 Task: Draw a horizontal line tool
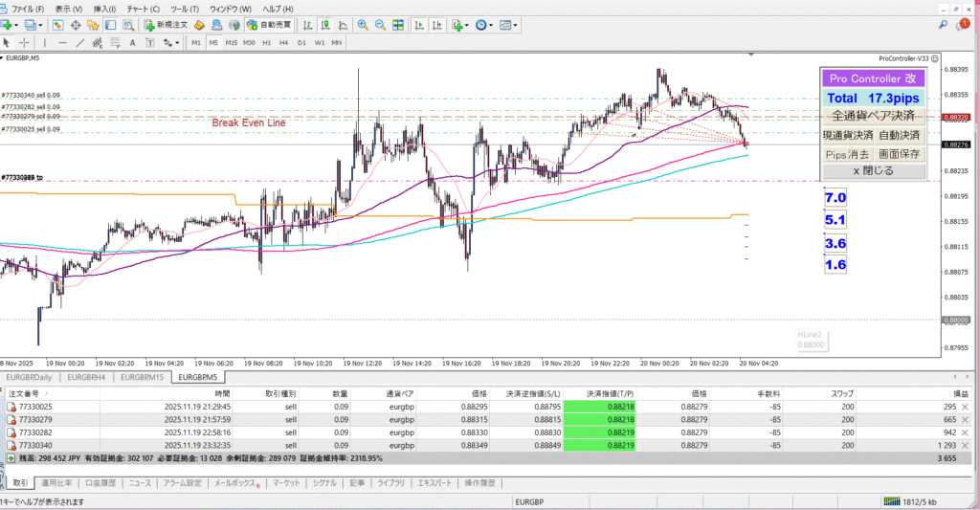click(62, 43)
